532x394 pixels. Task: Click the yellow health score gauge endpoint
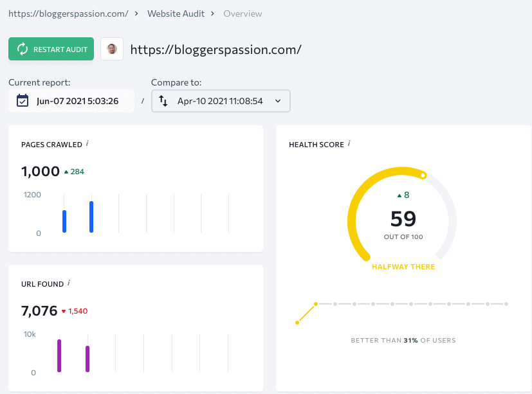pyautogui.click(x=423, y=175)
